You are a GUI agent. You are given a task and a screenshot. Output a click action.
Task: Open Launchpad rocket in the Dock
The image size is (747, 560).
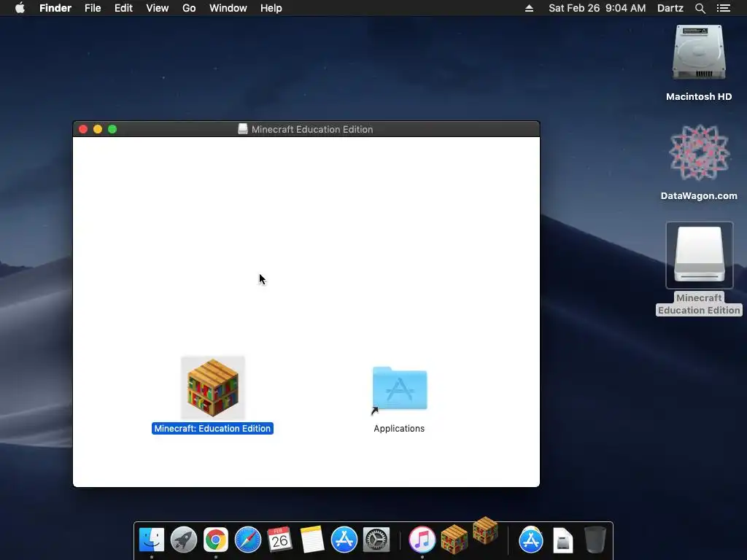(x=184, y=540)
